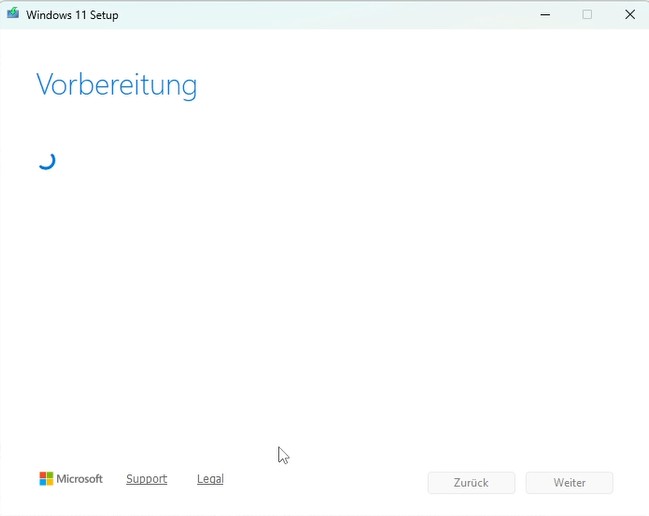The height and width of the screenshot is (516, 649).
Task: Open the Legal link
Action: (210, 479)
